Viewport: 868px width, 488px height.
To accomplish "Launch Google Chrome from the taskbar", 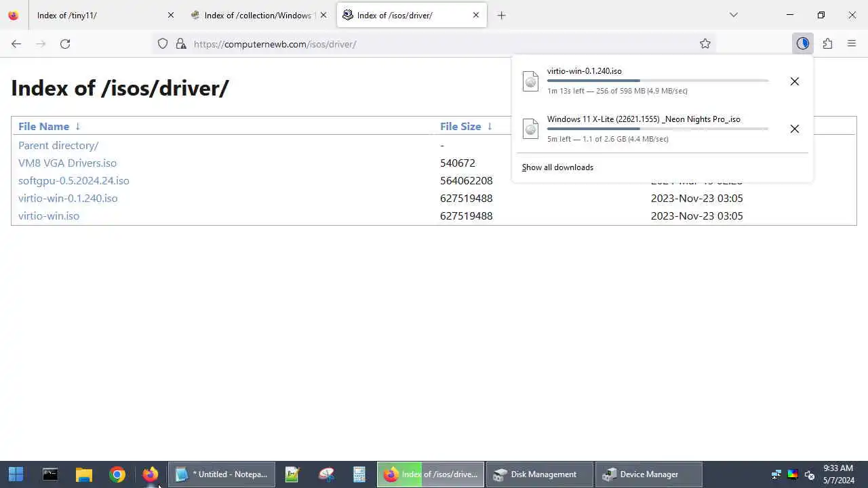I will click(x=117, y=474).
